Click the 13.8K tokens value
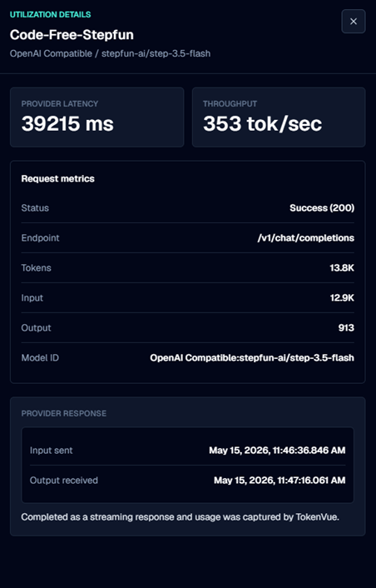Screen dimensions: 376x588 coord(342,267)
